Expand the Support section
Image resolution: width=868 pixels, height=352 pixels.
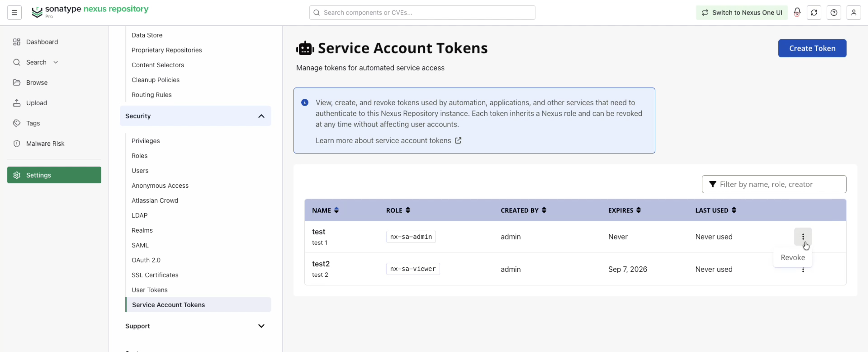coord(195,326)
